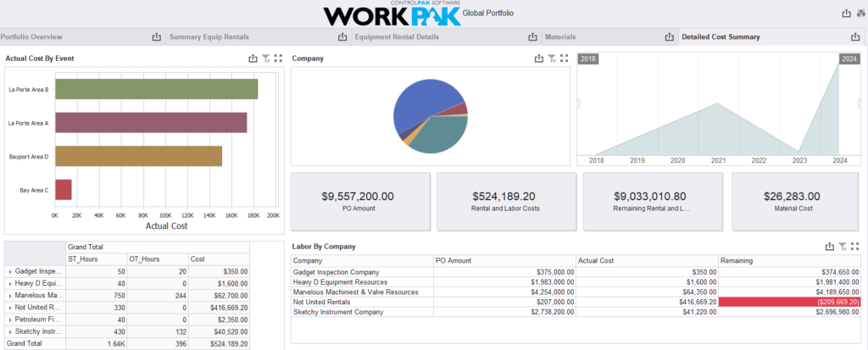This screenshot has width=868, height=350.
Task: Expand the Gadget Inspe... pivot row
Action: (10, 272)
